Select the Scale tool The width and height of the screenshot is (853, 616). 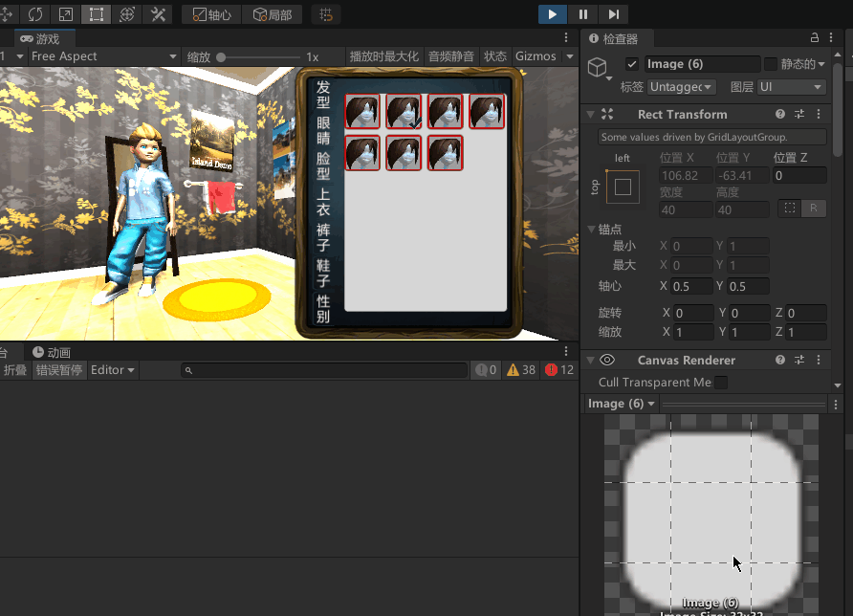point(65,13)
